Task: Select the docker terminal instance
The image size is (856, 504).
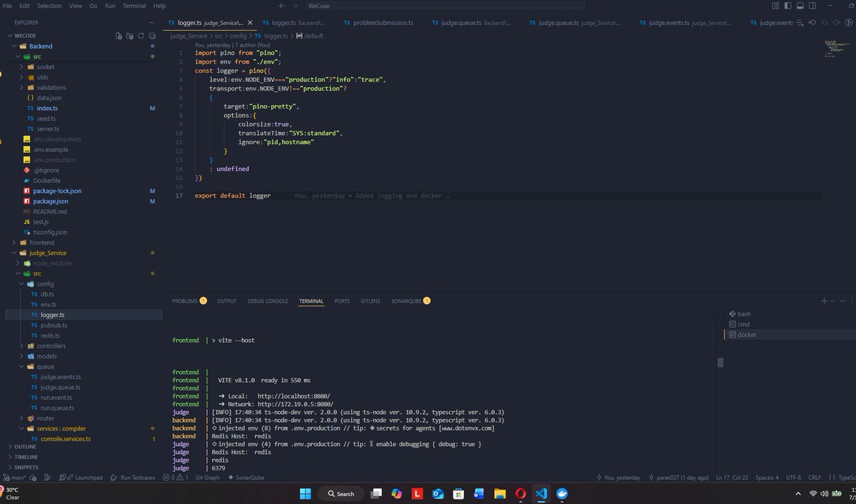Action: (790, 335)
